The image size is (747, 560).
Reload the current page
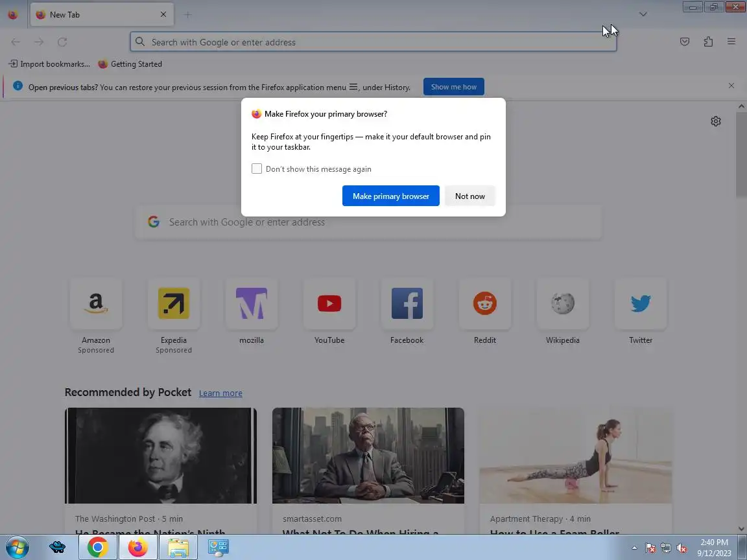point(62,42)
